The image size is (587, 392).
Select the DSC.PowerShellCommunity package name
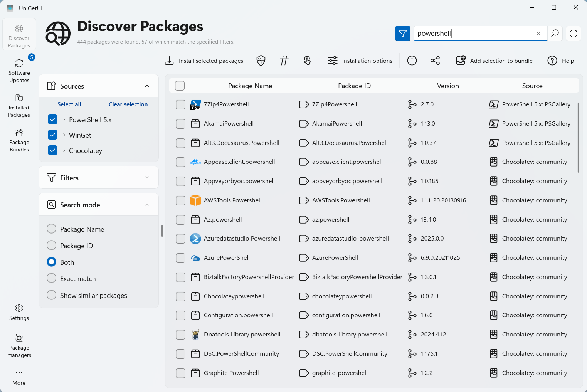(x=241, y=354)
